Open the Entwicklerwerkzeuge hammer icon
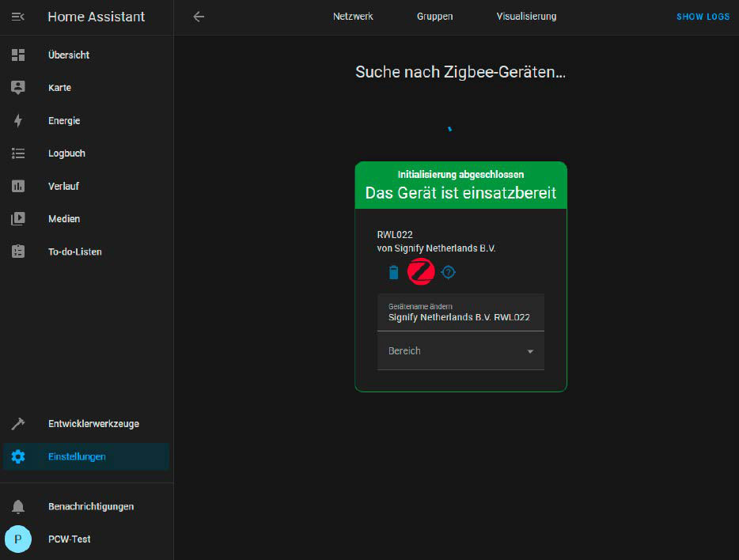 17,423
